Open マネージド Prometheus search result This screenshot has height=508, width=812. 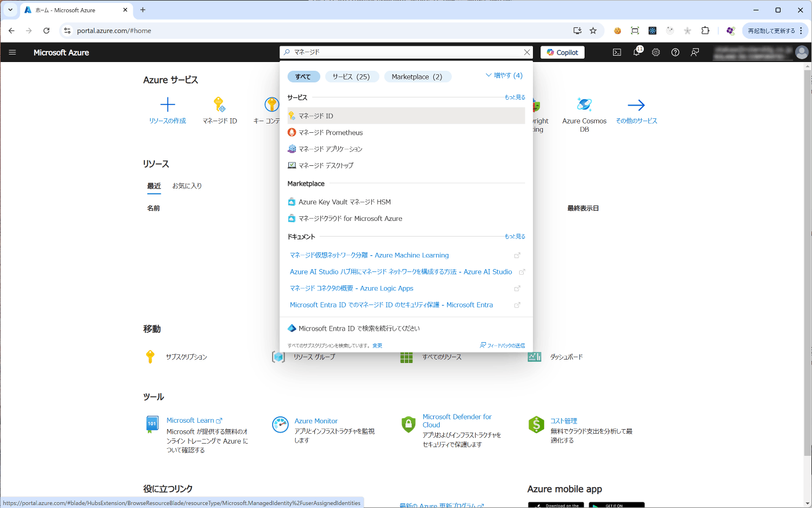[x=406, y=132]
